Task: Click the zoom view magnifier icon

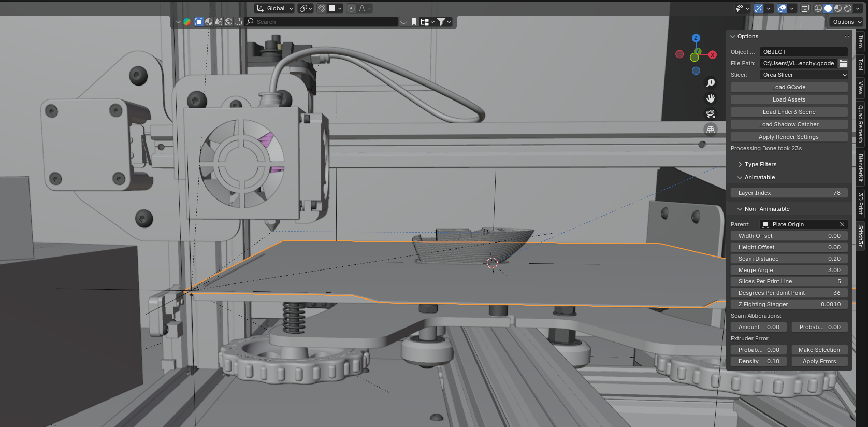Action: click(711, 83)
